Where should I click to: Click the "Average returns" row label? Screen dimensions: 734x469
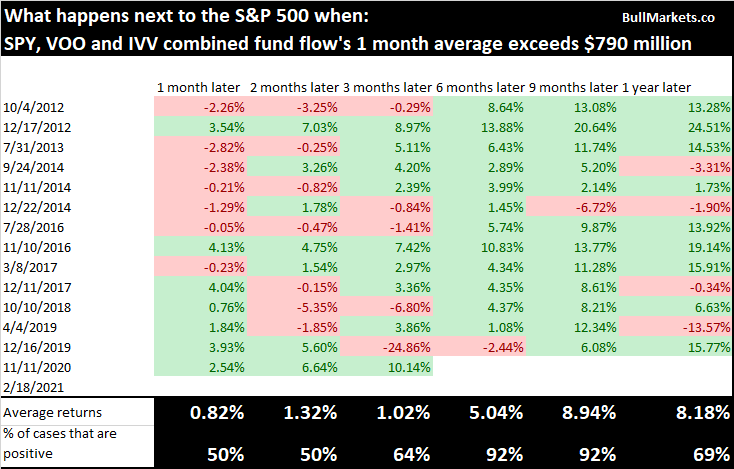pos(49,413)
